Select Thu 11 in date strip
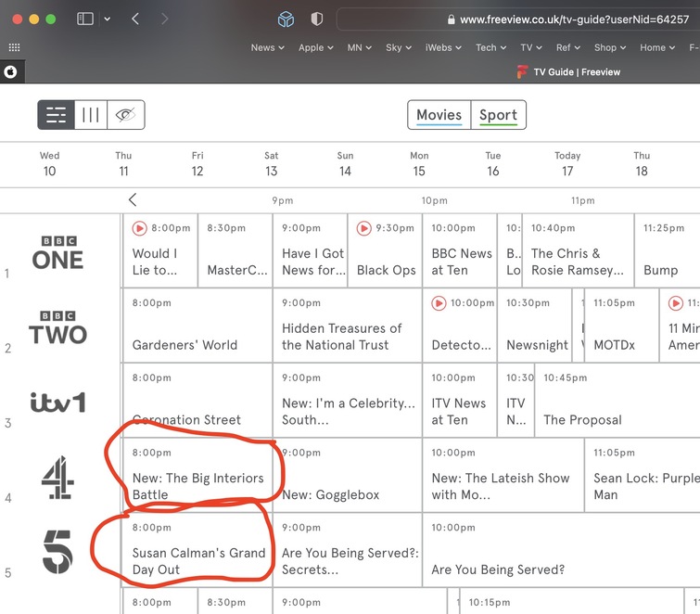 point(123,164)
